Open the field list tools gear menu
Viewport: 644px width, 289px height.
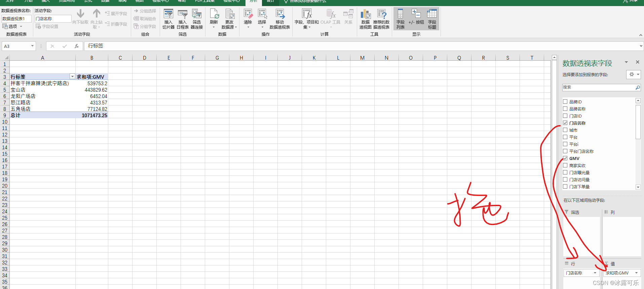point(633,74)
